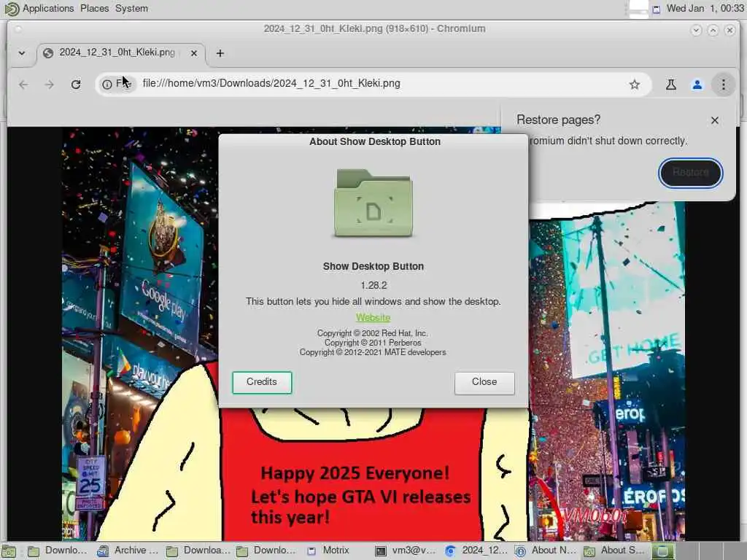Screen dimensions: 747x560
Task: Dismiss the Restore pages popup with X
Action: click(715, 120)
